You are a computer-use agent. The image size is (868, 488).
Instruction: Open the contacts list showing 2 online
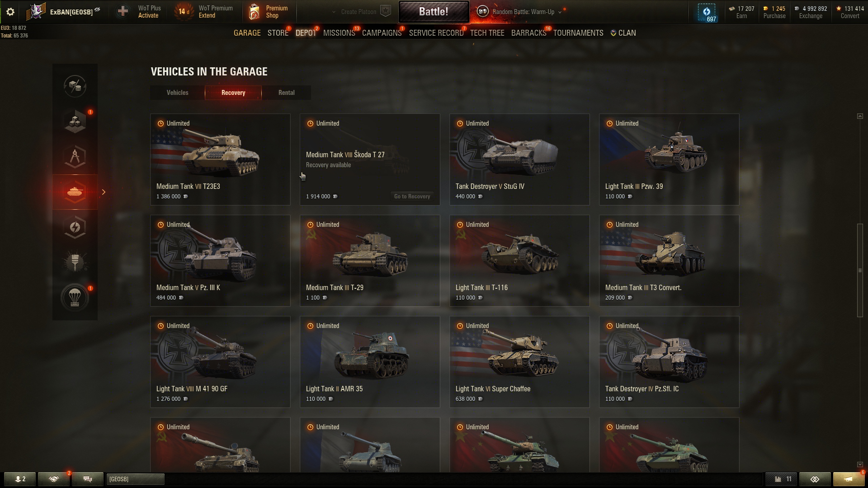click(20, 479)
